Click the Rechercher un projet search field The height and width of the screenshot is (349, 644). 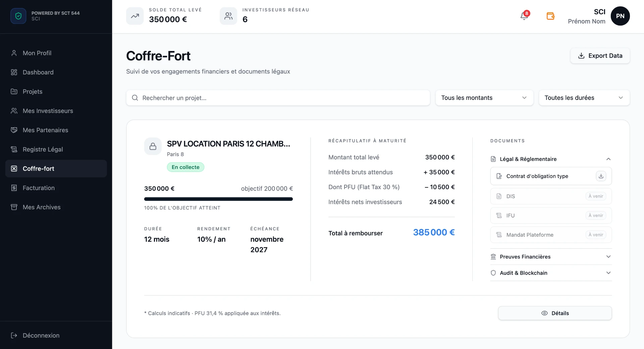(x=278, y=98)
